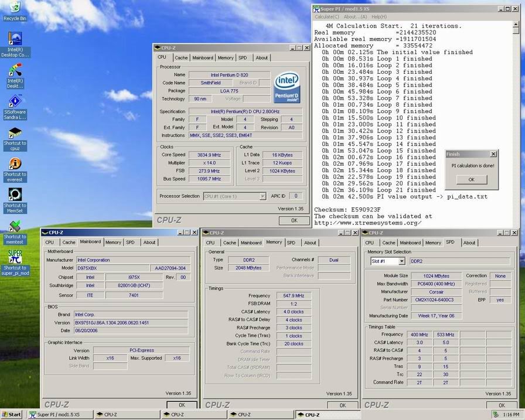Switch to the Cache tab in top CPU-Z window
Image resolution: width=525 pixels, height=420 pixels.
(182, 58)
